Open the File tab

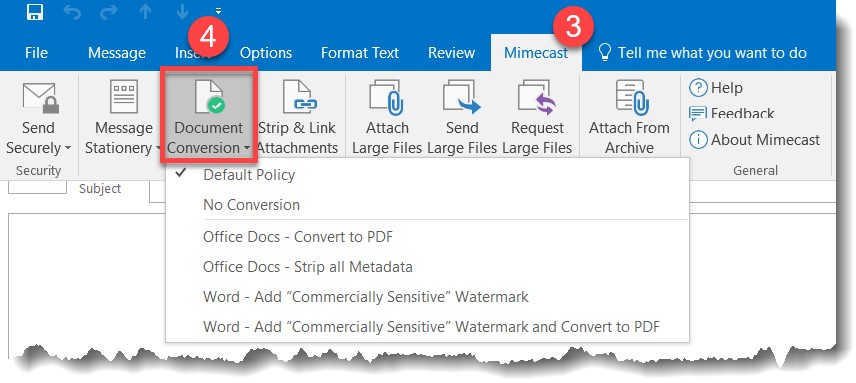[x=37, y=53]
